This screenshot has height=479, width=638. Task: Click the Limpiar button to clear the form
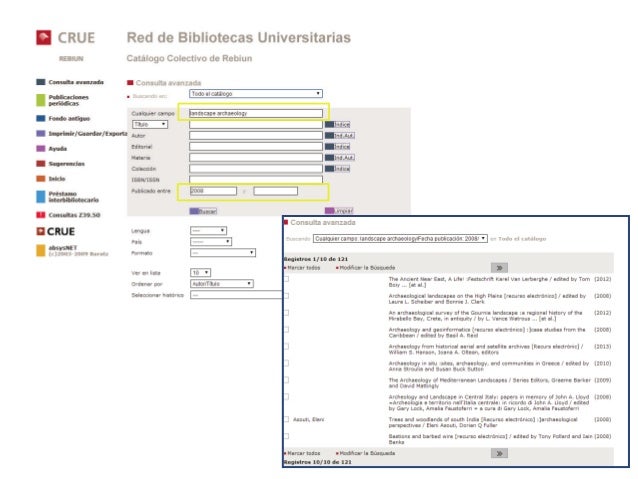(x=339, y=211)
